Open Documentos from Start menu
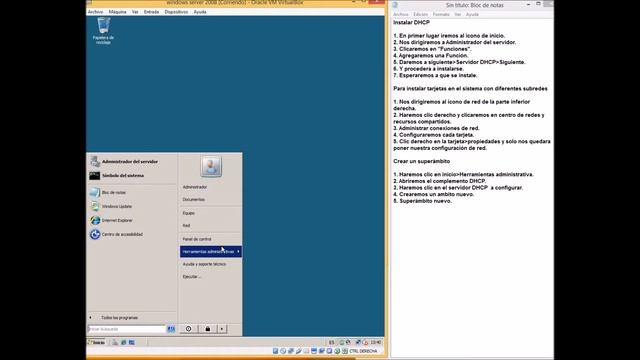 click(x=193, y=200)
